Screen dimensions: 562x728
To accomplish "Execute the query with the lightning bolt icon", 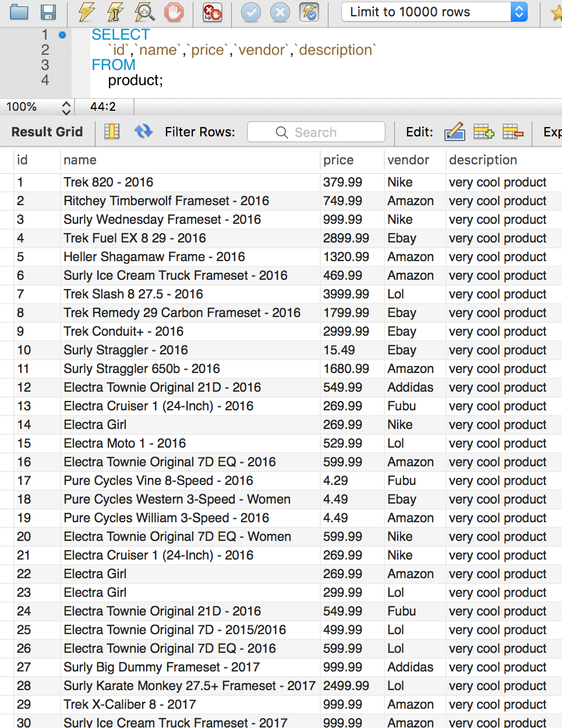I will (87, 12).
